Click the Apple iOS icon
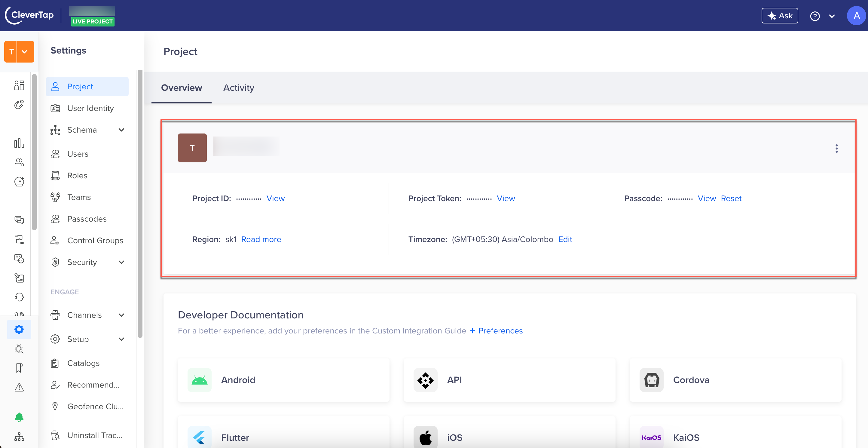Image resolution: width=868 pixels, height=448 pixels. click(x=425, y=437)
